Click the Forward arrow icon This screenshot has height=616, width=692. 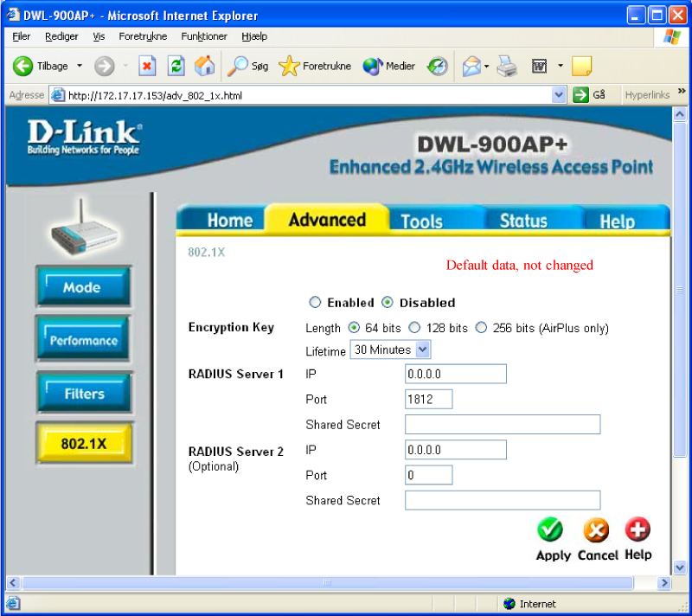click(104, 67)
